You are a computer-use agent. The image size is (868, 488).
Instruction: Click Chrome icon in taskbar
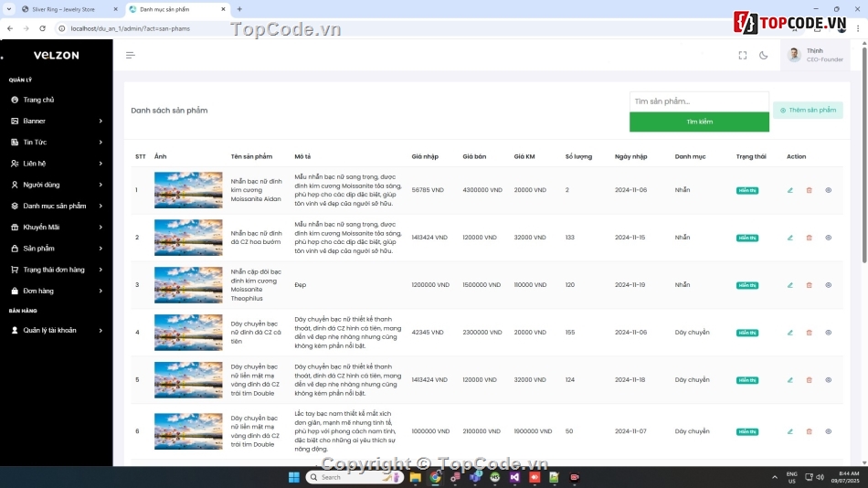point(435,477)
